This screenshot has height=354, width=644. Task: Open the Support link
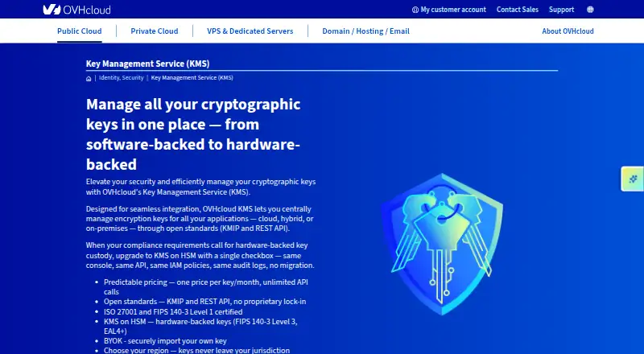click(561, 10)
